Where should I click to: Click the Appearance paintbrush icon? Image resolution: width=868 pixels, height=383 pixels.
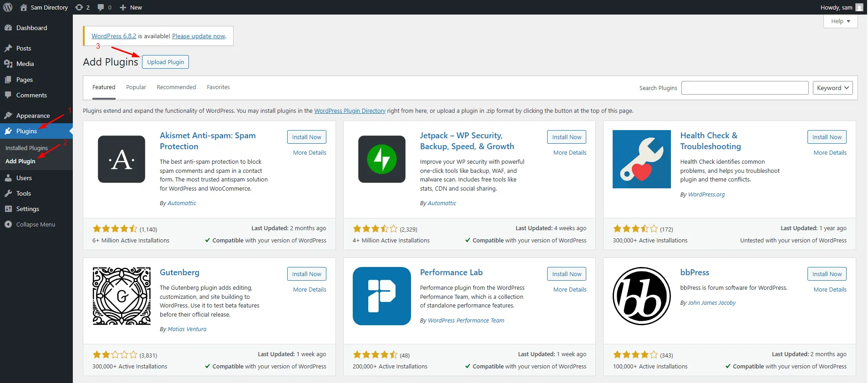[8, 116]
